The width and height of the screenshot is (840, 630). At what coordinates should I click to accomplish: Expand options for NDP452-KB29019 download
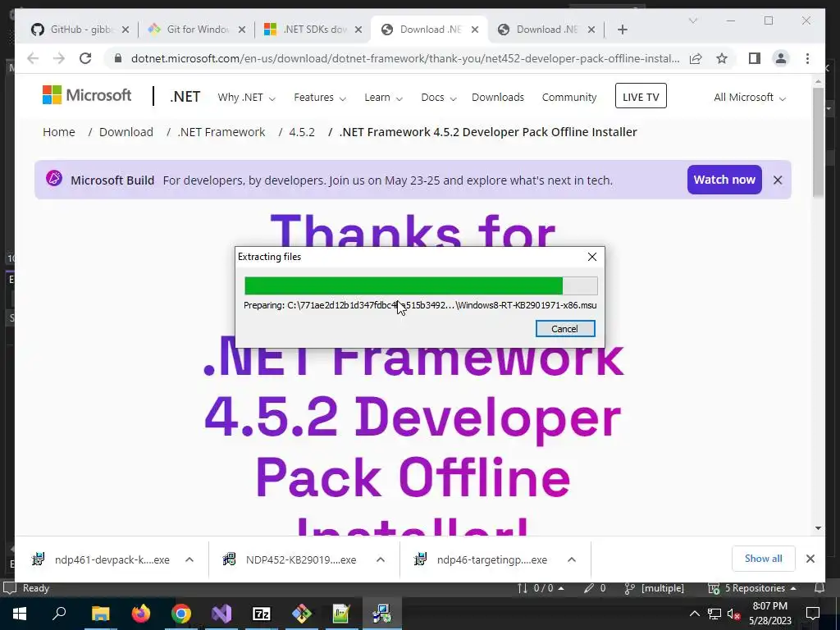(x=381, y=559)
